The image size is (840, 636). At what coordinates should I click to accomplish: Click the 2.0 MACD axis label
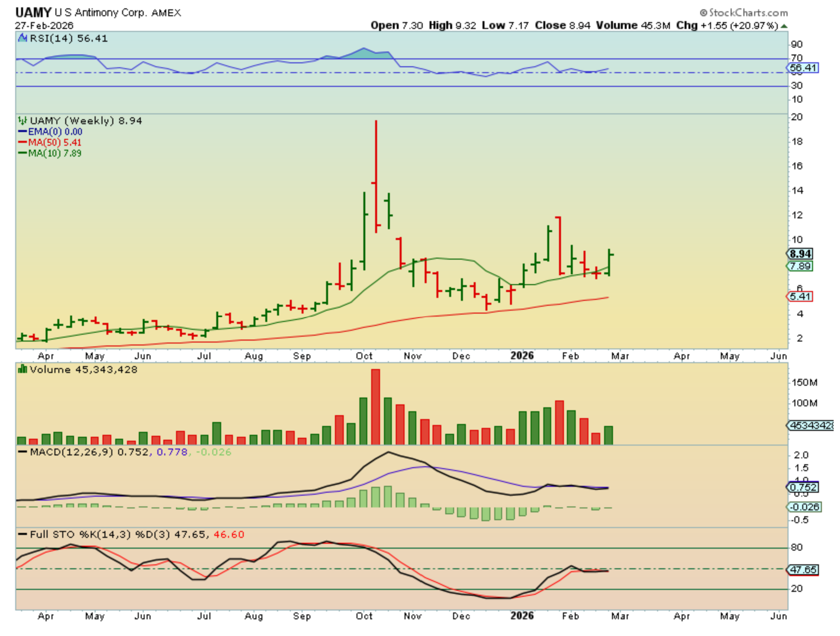[x=801, y=455]
